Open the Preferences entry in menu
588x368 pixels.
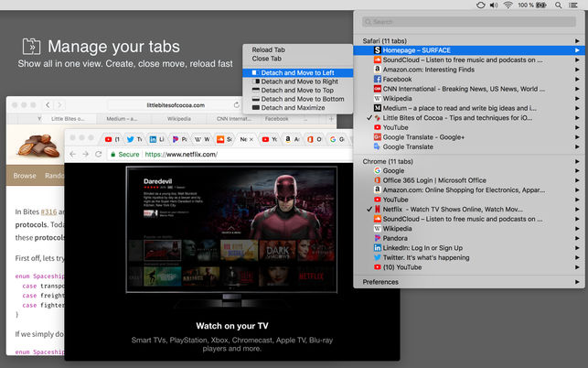(x=469, y=282)
